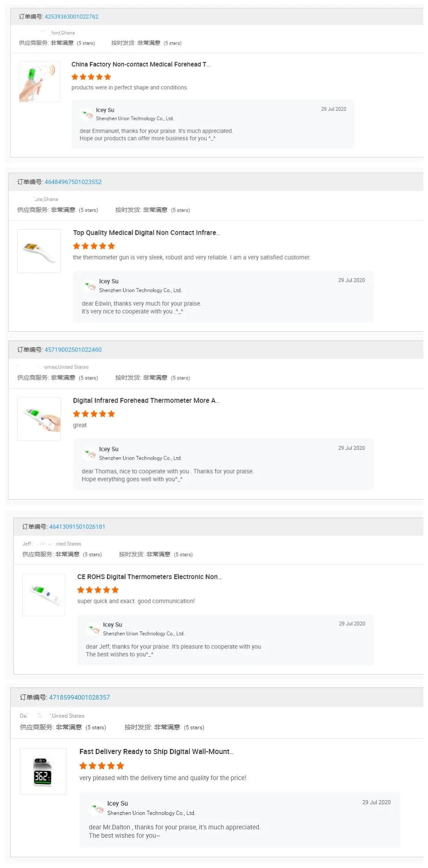Click Icey Su avatar in reply to Emmanuel

point(87,114)
